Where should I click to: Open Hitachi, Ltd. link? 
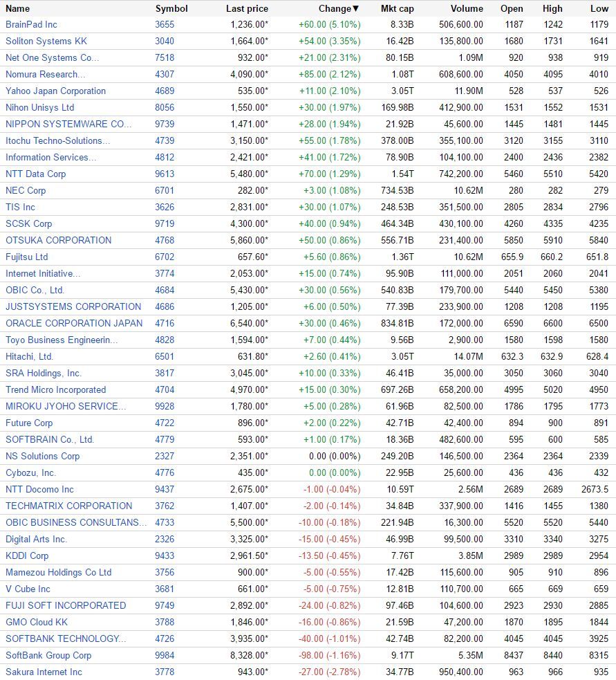click(30, 356)
